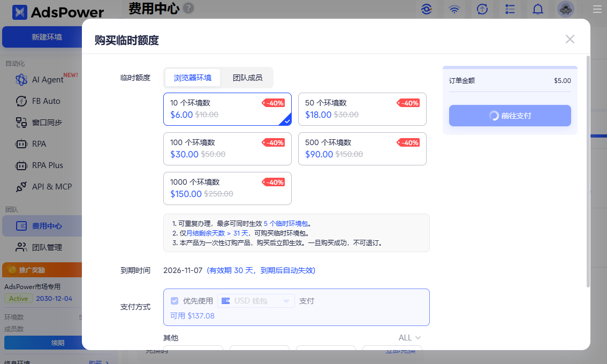
Task: Click the 到期时间 2026-11-07 date
Action: pyautogui.click(x=183, y=270)
